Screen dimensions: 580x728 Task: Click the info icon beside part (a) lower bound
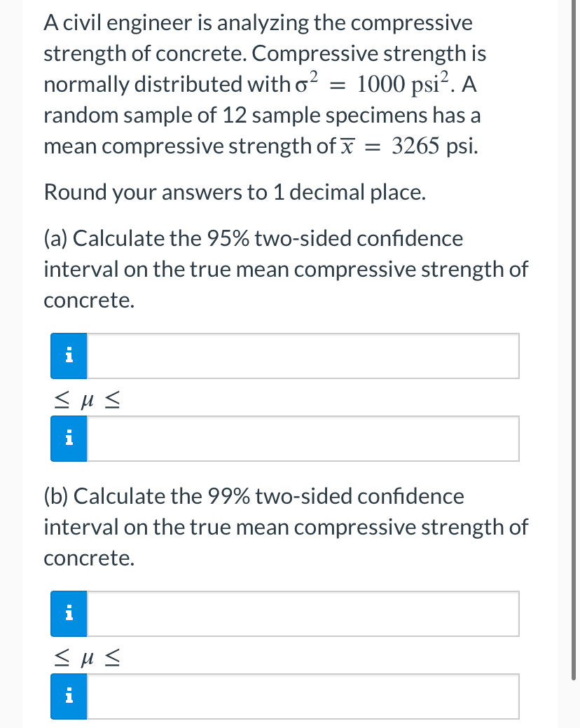click(68, 356)
